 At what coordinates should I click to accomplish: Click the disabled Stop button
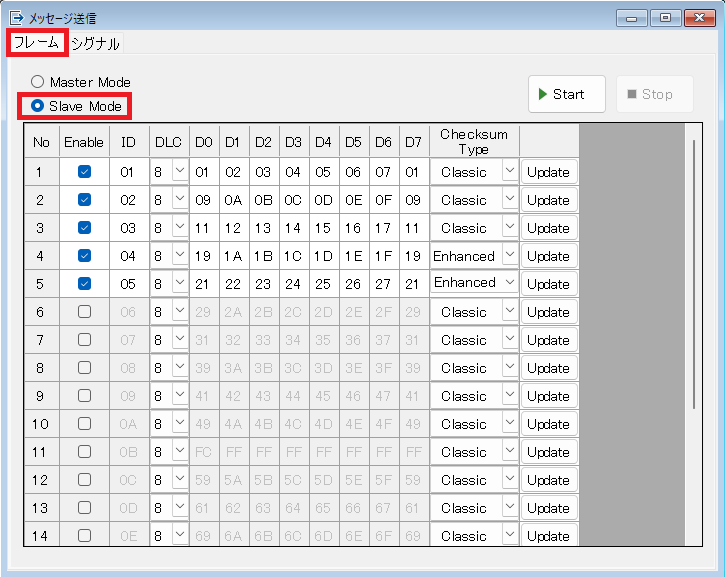[655, 94]
